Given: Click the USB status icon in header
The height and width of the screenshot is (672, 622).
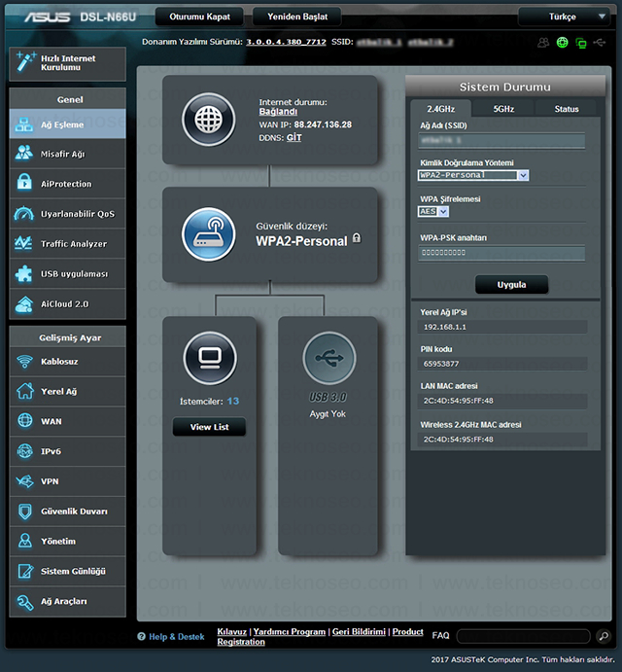Looking at the screenshot, I should 600,43.
